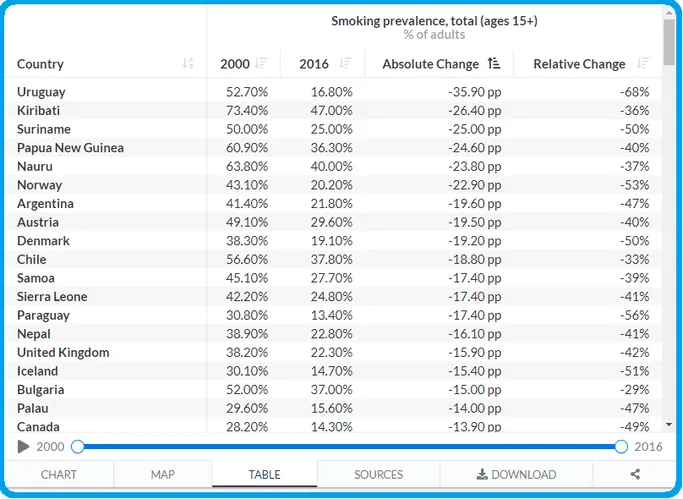
Task: Click the 2000 start-year slider handle
Action: click(x=78, y=447)
